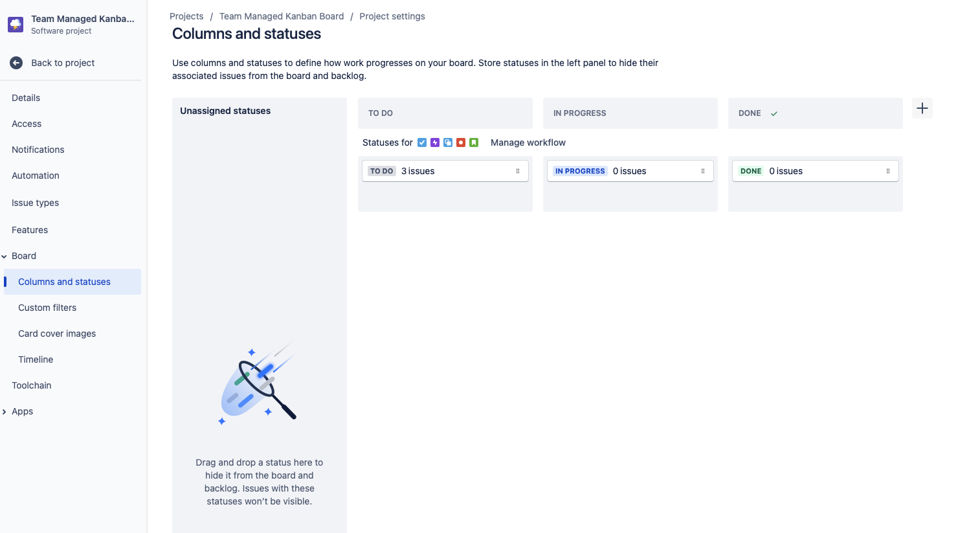Click the drag handle on IN PROGRESS status
This screenshot has width=980, height=533.
(x=703, y=171)
